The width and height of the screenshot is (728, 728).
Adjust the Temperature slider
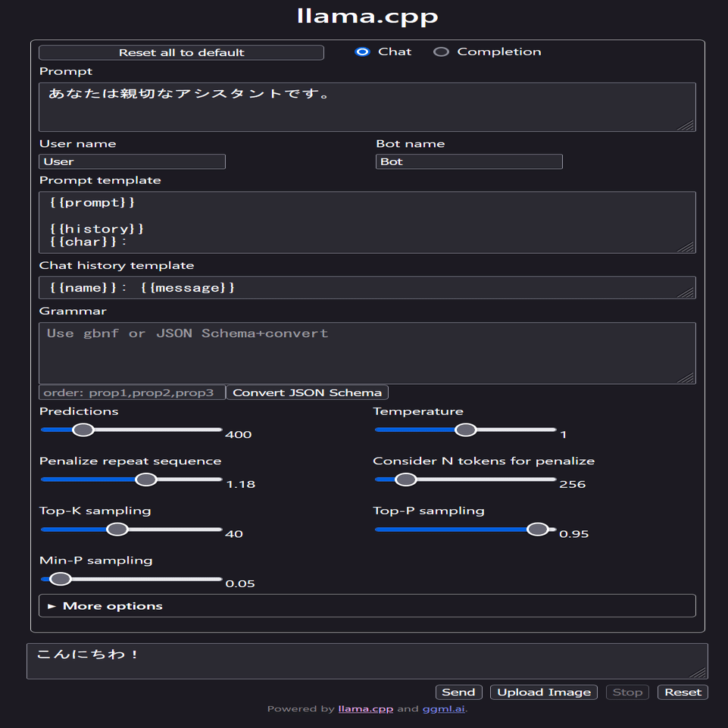tap(465, 430)
